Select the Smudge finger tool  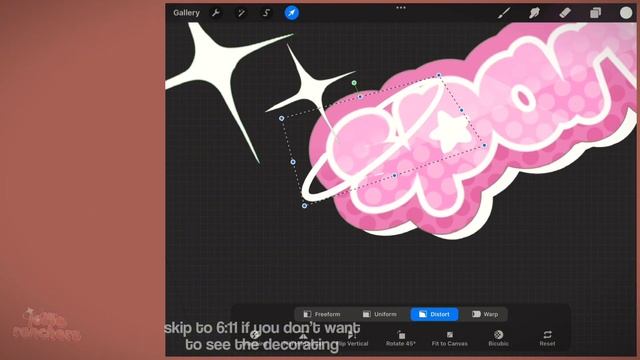(534, 13)
